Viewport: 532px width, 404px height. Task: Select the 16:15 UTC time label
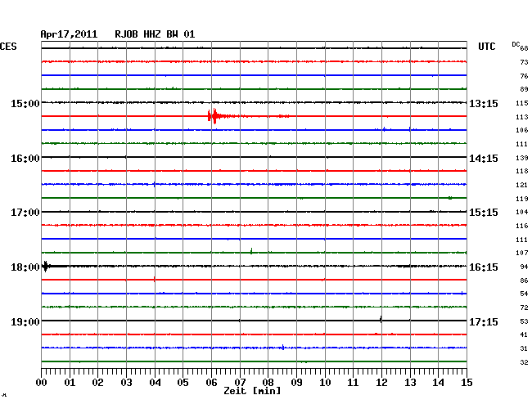click(x=484, y=267)
